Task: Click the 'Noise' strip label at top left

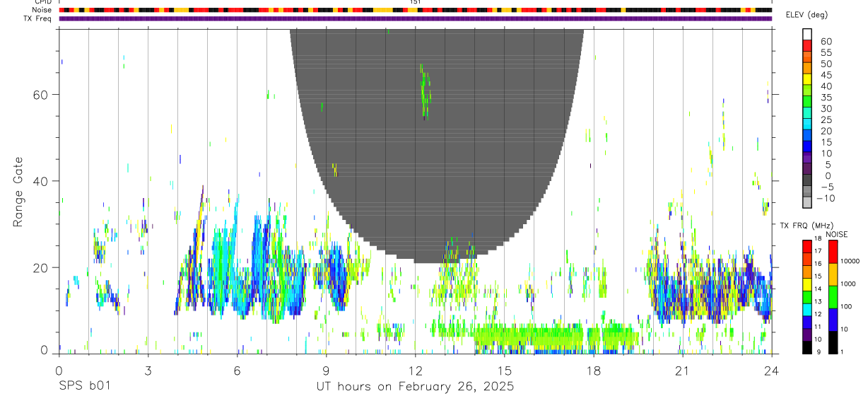Action: (43, 10)
